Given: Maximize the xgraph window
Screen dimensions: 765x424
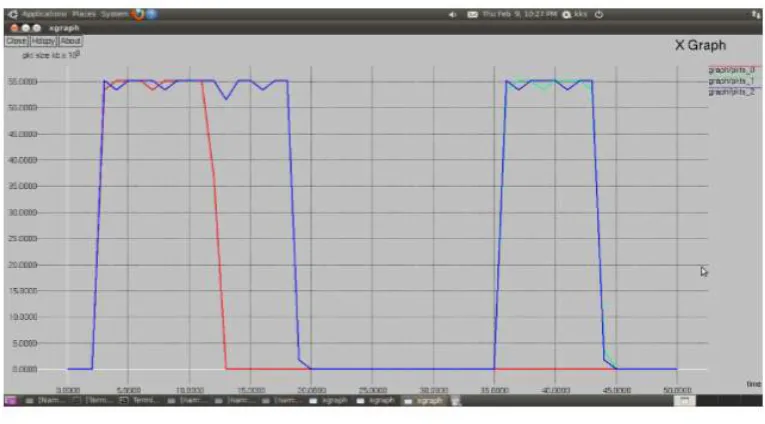Looking at the screenshot, I should pos(37,28).
